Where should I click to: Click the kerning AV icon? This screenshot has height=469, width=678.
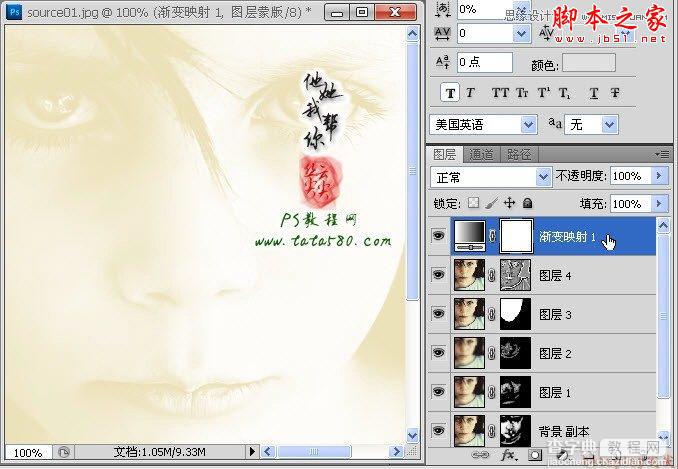click(546, 32)
